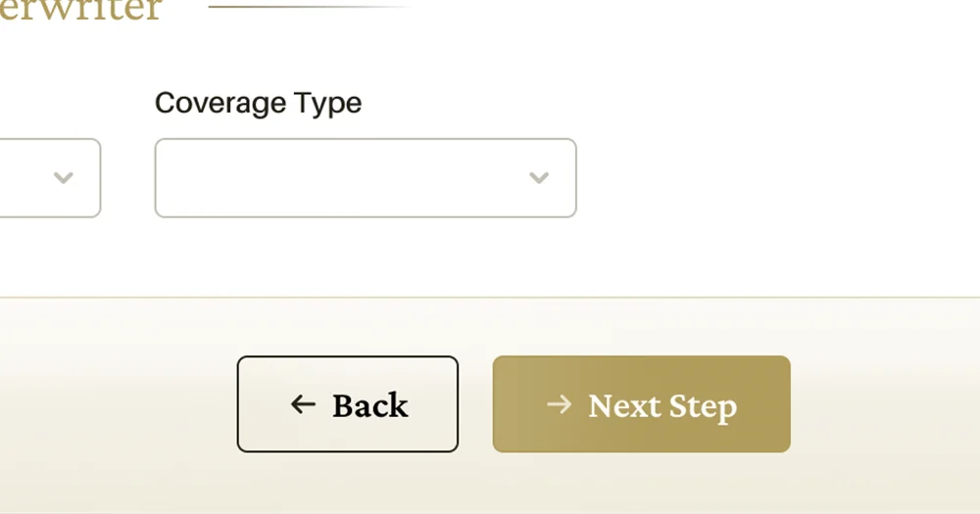Image resolution: width=980 pixels, height=514 pixels.
Task: Open the Coverage Type dropdown
Action: (x=365, y=177)
